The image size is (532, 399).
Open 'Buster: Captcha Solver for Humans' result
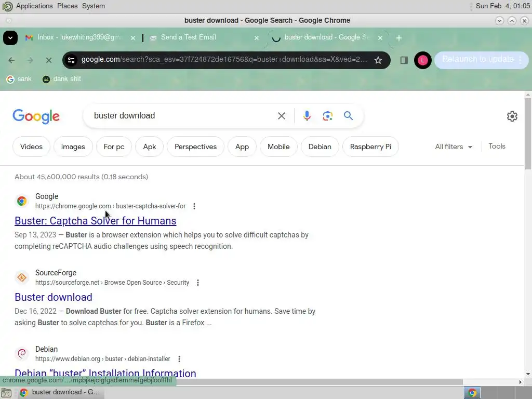(96, 221)
